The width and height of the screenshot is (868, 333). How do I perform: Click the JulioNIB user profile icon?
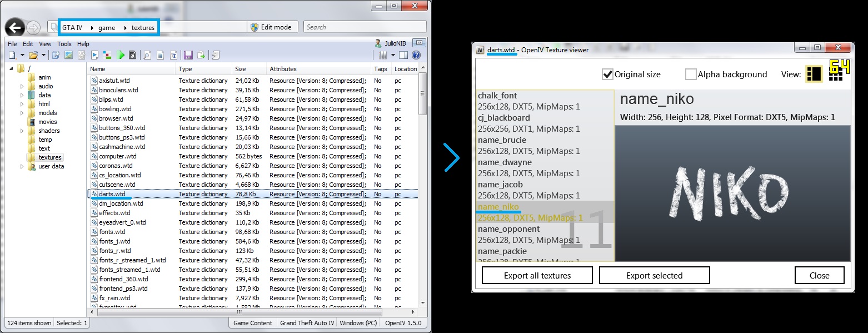(378, 43)
